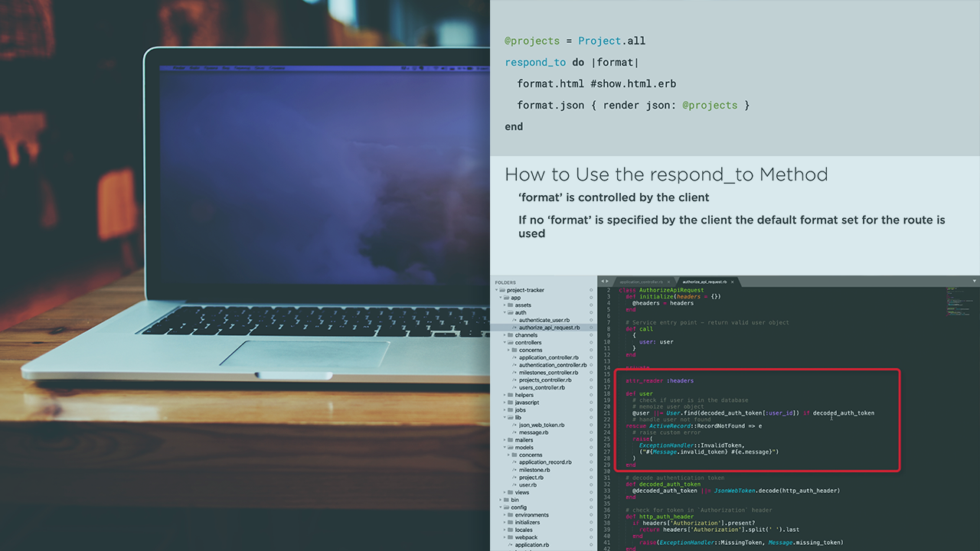Open the tab list dropdown arrow
This screenshot has height=551, width=980.
pyautogui.click(x=973, y=282)
